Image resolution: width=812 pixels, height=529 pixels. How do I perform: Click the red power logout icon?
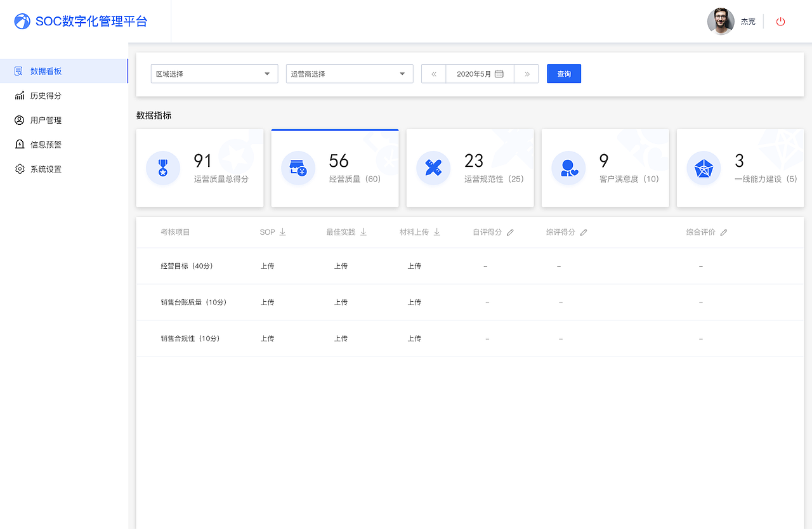(x=781, y=22)
